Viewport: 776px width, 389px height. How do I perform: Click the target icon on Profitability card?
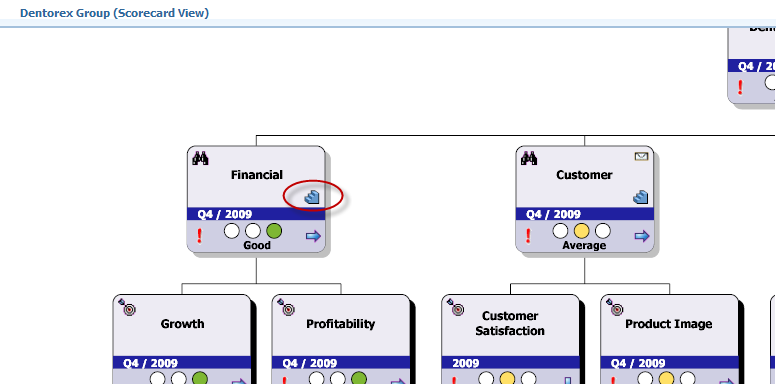tap(287, 307)
